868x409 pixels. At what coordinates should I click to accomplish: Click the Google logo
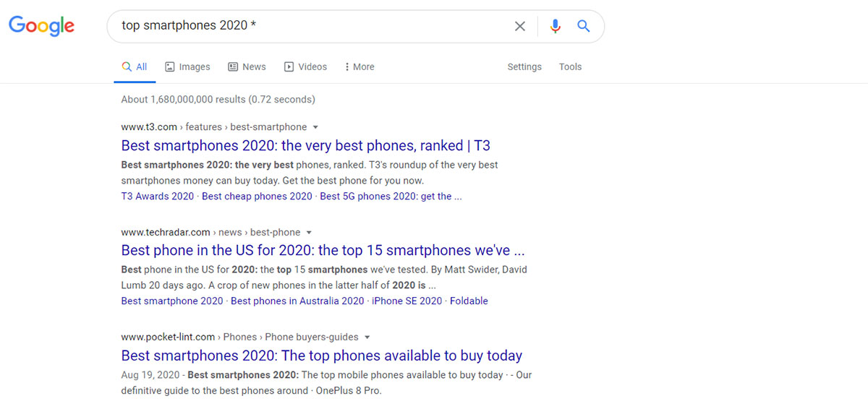tap(41, 26)
